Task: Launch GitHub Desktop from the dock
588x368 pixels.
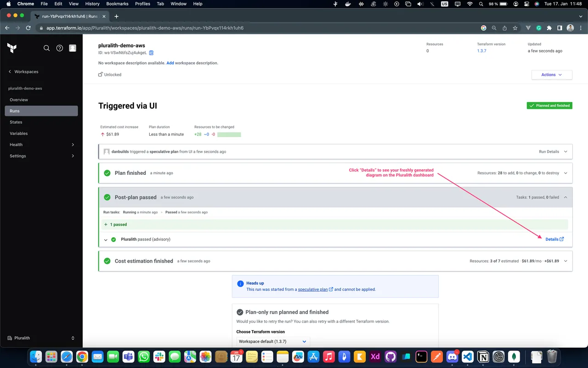Action: (390, 356)
